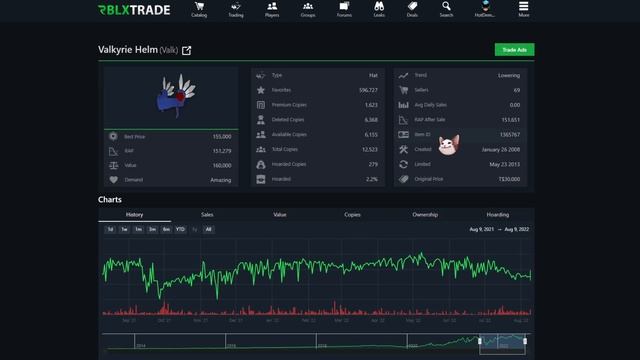Set chart range to 6m

click(x=166, y=229)
